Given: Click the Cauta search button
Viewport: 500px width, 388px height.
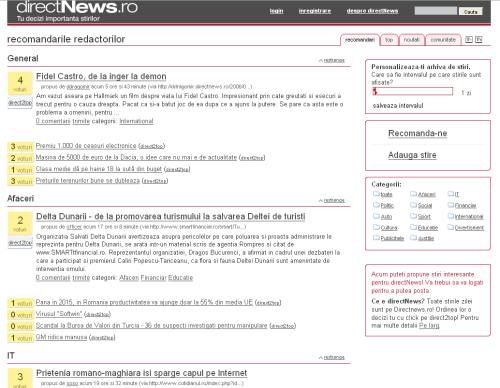Looking at the screenshot, I should [x=470, y=11].
